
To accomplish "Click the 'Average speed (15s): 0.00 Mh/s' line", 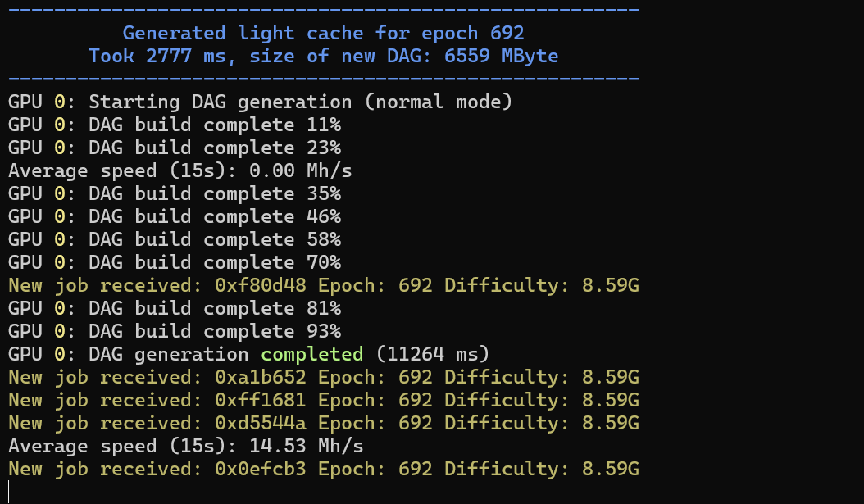I will point(185,171).
